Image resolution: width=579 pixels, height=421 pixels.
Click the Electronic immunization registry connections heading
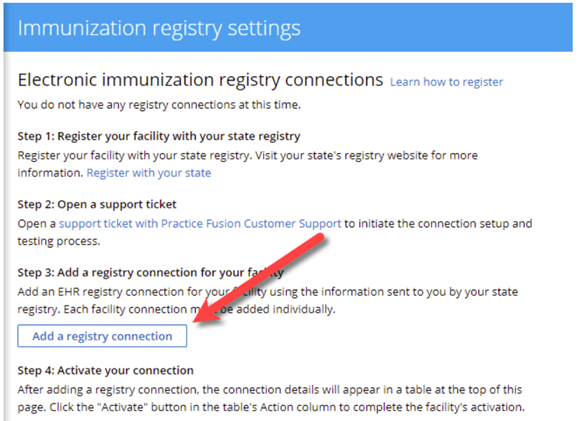click(x=201, y=80)
